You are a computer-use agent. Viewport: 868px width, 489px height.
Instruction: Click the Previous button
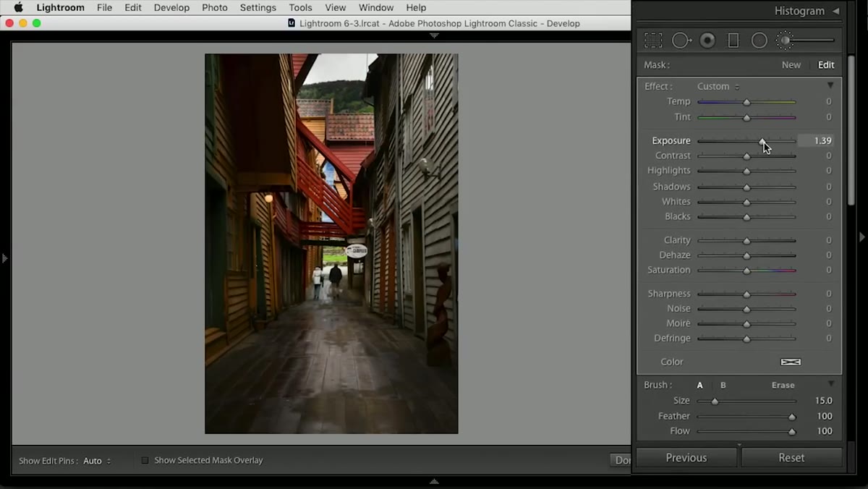tap(686, 458)
